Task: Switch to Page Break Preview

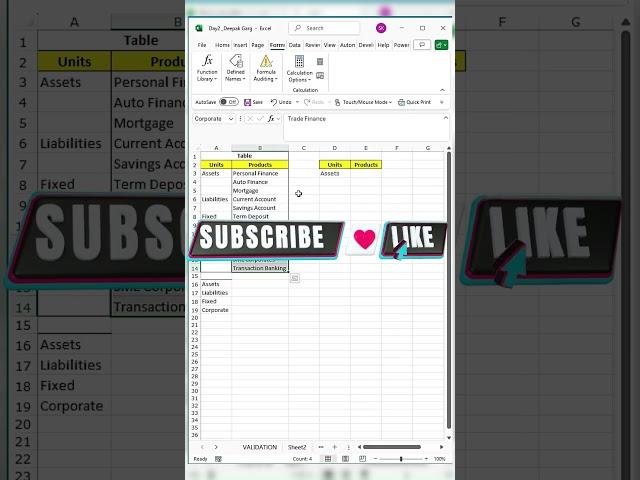Action: (362, 459)
